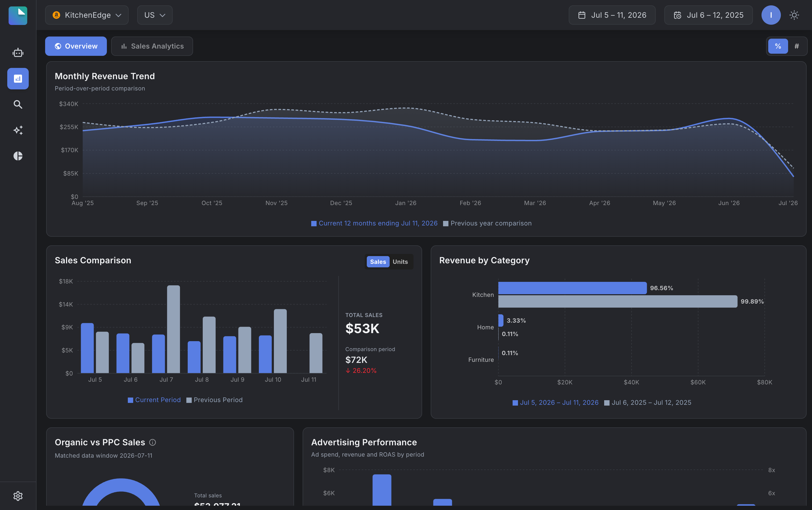Click the Revenue by Category heading

tap(484, 261)
